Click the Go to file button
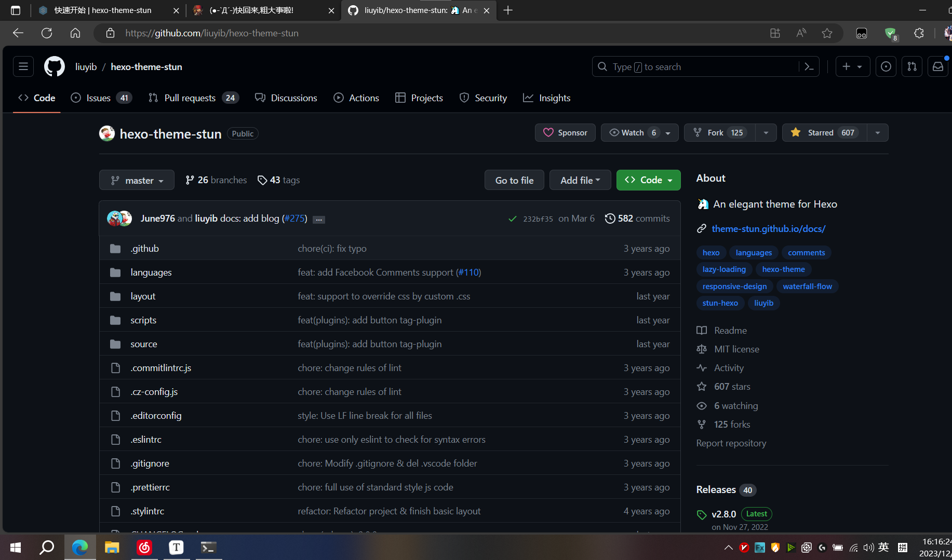The height and width of the screenshot is (560, 952). click(x=514, y=180)
